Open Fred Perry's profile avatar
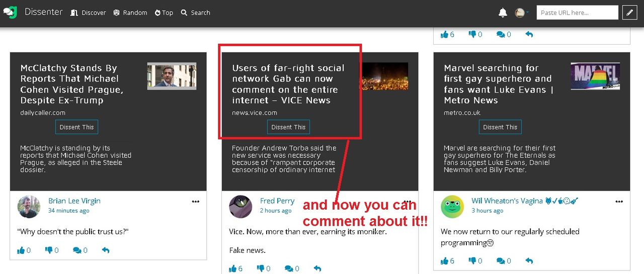 point(240,206)
